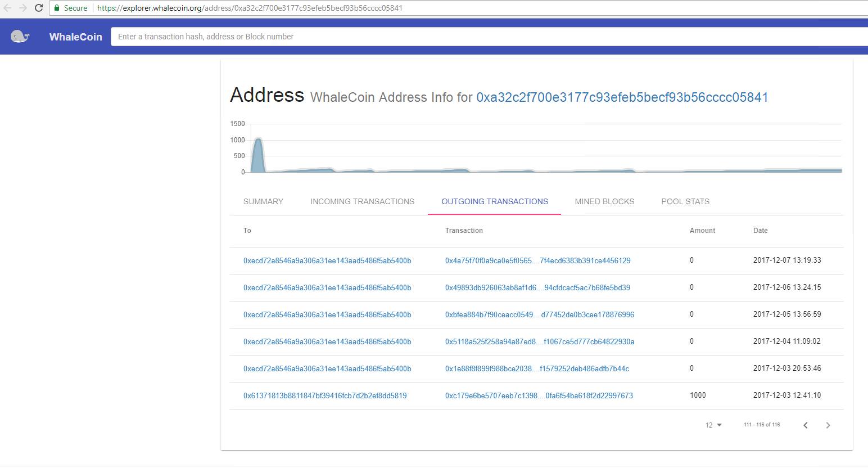Click the browser forward arrow
This screenshot has width=868, height=472.
click(x=23, y=8)
